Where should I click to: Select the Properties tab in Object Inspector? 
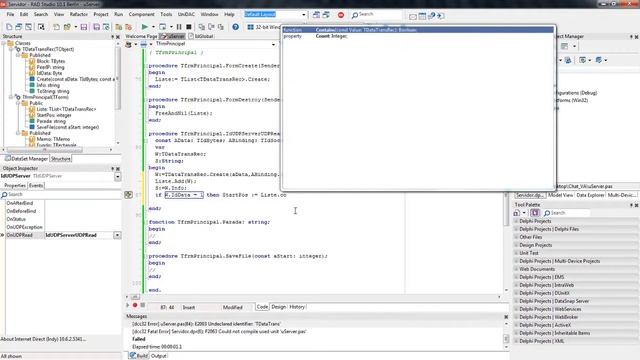click(x=15, y=186)
